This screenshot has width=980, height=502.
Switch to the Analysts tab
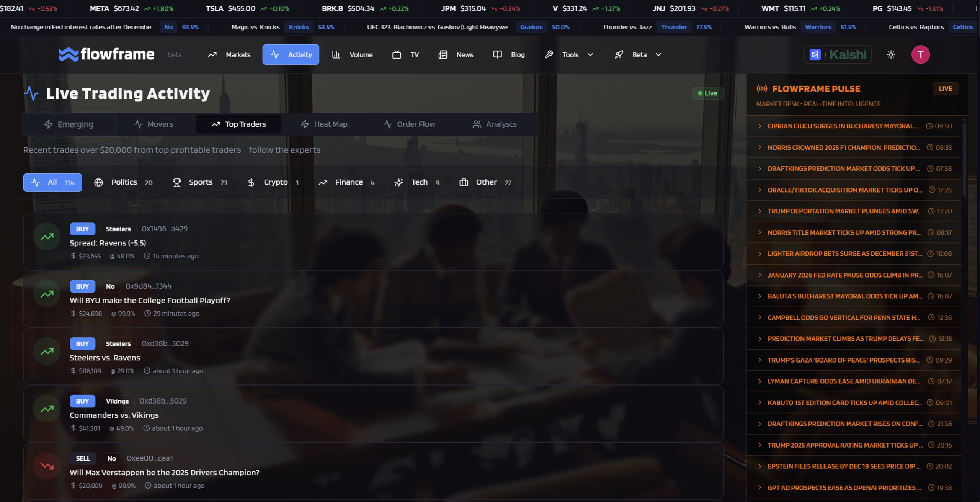pyautogui.click(x=495, y=124)
